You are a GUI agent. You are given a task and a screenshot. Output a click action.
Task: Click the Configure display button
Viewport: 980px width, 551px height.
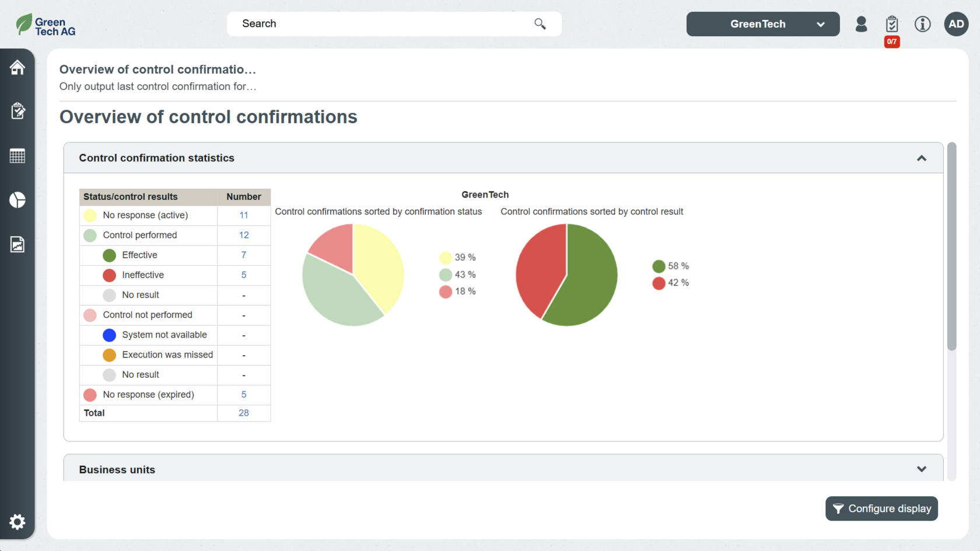pyautogui.click(x=881, y=508)
